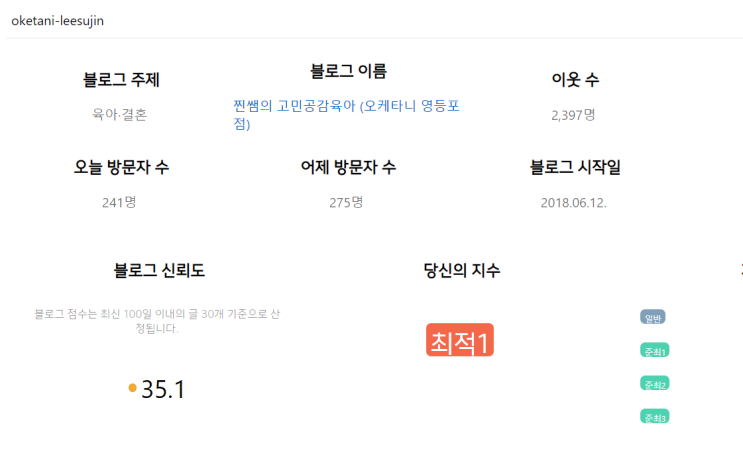Click the 이웃 수 count 2,397명

pos(574,114)
